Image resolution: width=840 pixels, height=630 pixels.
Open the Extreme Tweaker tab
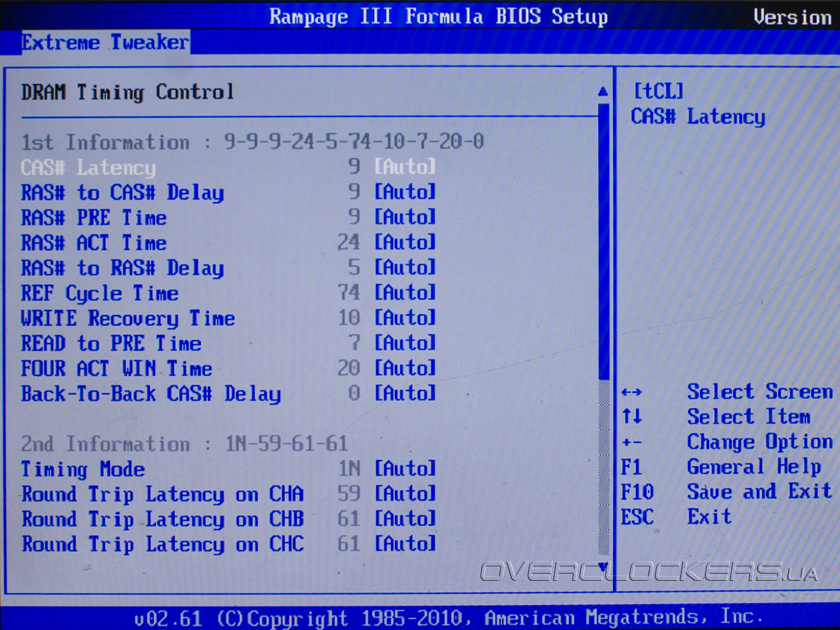point(105,43)
